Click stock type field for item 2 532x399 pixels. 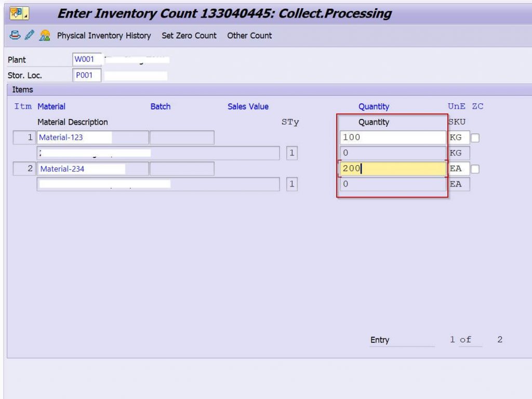(x=292, y=184)
